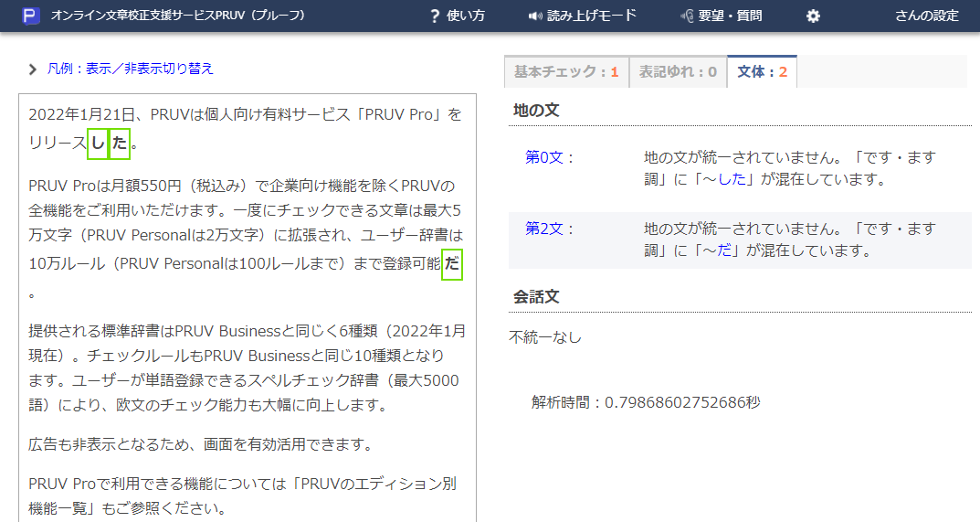Image resolution: width=980 pixels, height=522 pixels.
Task: Click paragraph starting PRUV Proは月額550円
Action: (x=246, y=239)
